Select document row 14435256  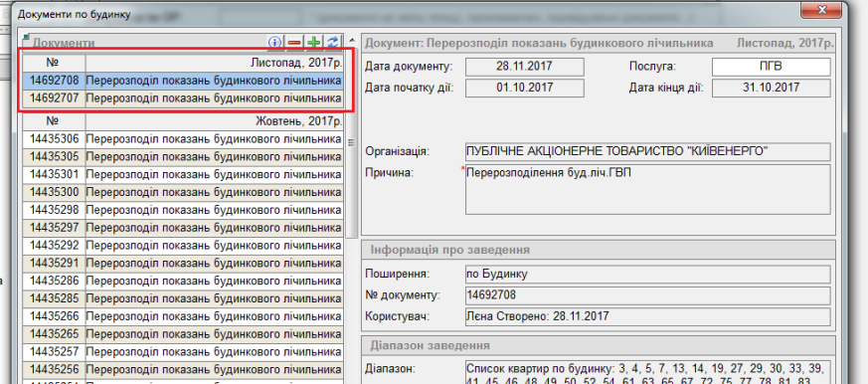tap(182, 369)
